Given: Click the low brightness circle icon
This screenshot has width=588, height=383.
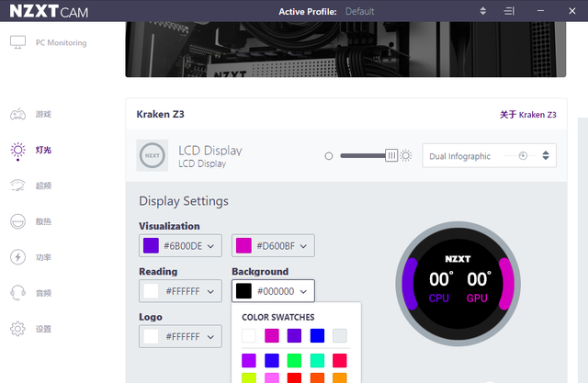Looking at the screenshot, I should coord(329,156).
